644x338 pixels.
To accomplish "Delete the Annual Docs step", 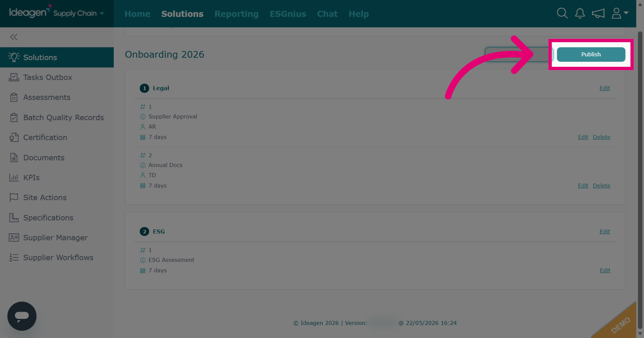I will pos(601,186).
